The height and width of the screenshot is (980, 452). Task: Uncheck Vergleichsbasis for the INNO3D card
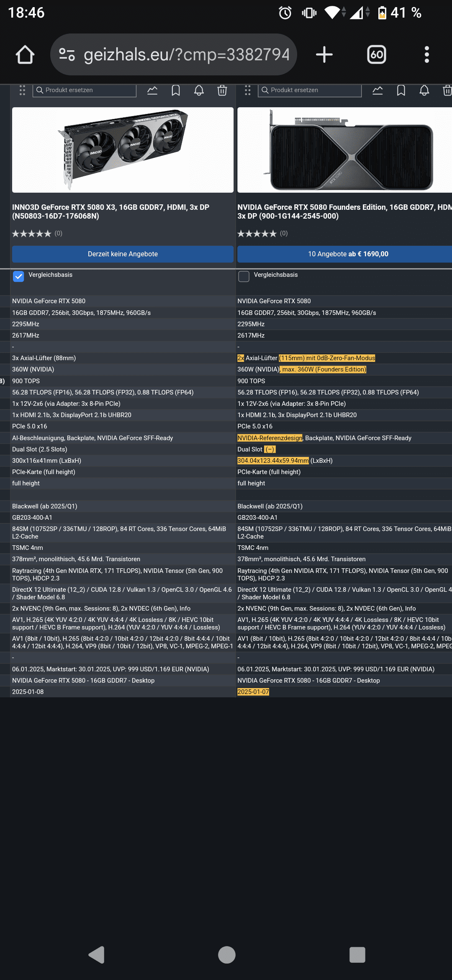coord(18,276)
